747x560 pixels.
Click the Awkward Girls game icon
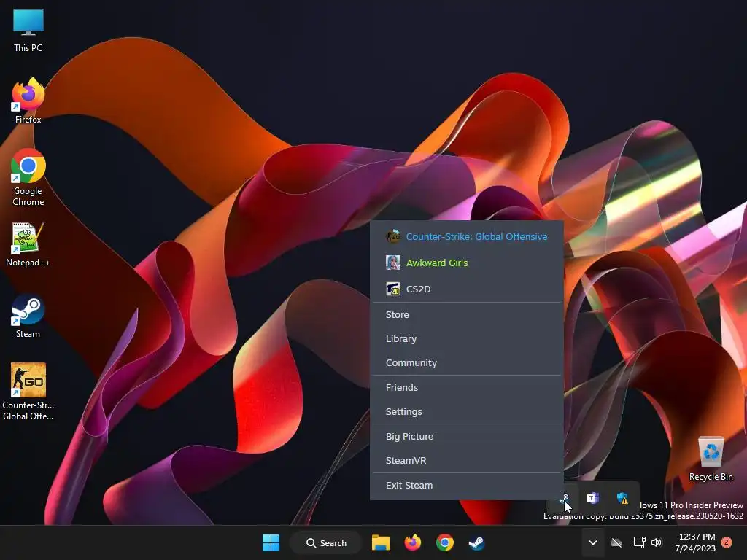tap(393, 262)
